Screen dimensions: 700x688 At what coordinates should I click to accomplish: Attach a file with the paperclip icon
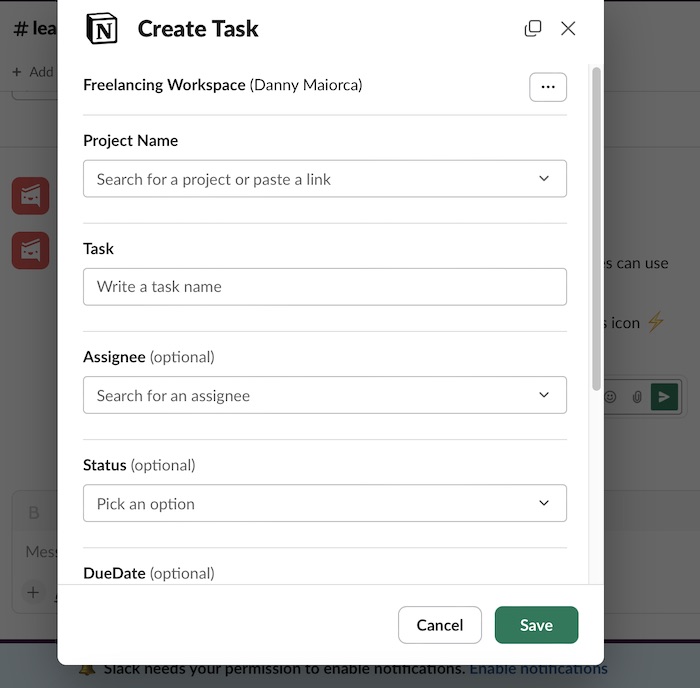(x=637, y=396)
